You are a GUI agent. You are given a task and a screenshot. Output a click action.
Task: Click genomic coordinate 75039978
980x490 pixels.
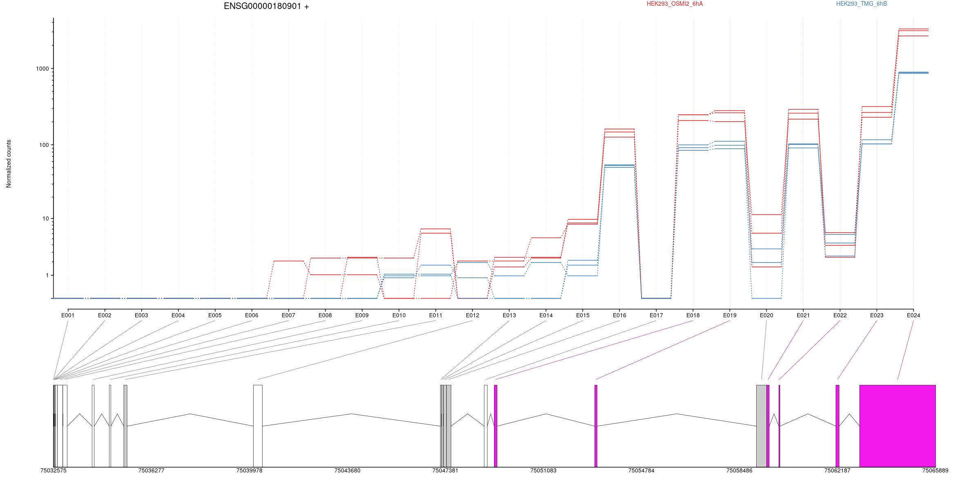[x=249, y=470]
